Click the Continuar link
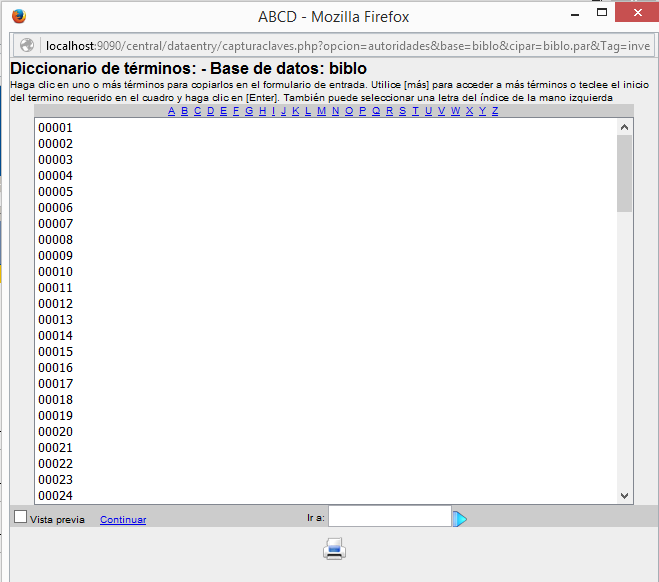The image size is (659, 582). [x=123, y=519]
